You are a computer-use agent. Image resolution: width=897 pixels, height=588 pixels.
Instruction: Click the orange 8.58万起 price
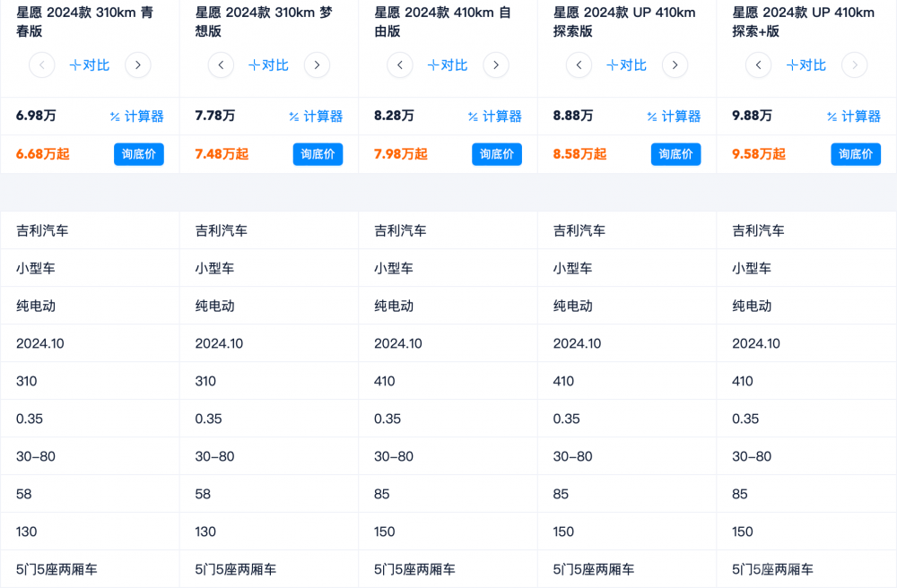coord(580,154)
